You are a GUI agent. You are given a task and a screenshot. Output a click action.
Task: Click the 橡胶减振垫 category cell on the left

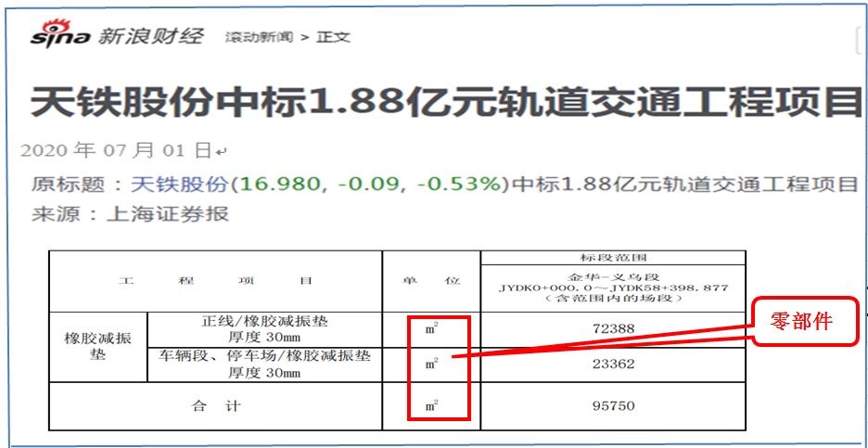pyautogui.click(x=98, y=347)
